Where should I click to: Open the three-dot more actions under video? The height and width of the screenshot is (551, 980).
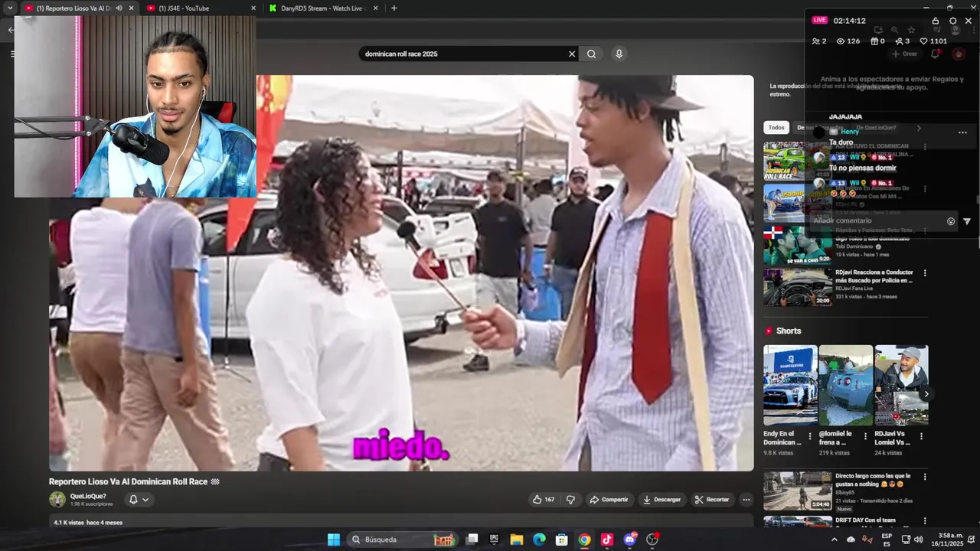(x=746, y=500)
